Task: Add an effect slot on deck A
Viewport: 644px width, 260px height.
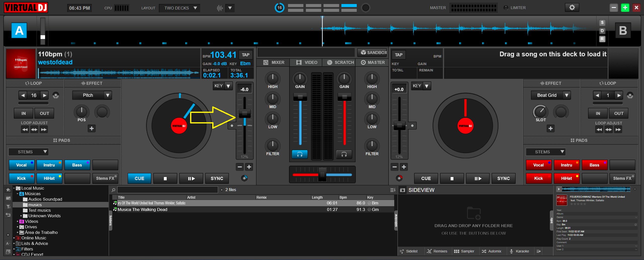Action: 92,128
